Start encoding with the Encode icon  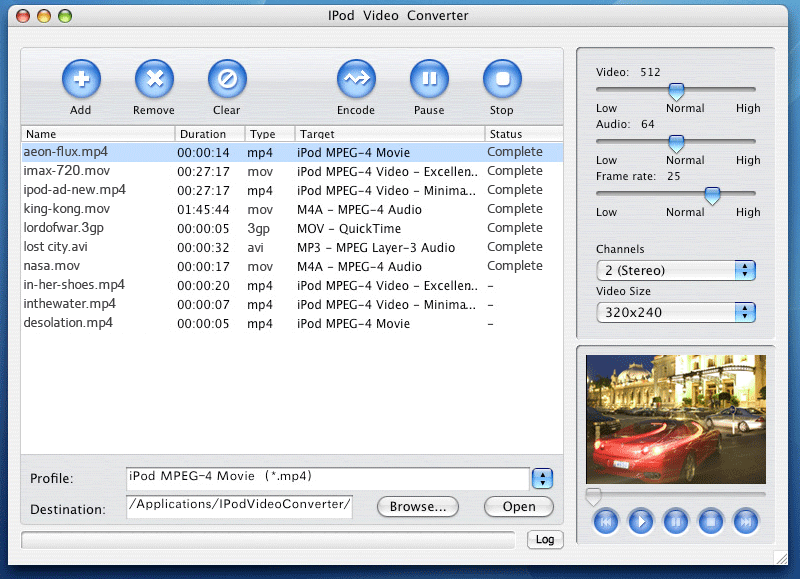(x=356, y=80)
